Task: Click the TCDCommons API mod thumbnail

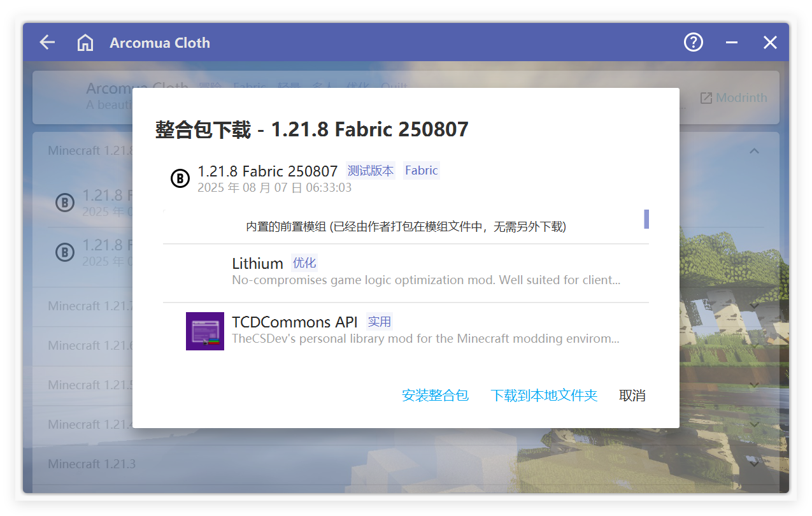Action: click(x=205, y=331)
